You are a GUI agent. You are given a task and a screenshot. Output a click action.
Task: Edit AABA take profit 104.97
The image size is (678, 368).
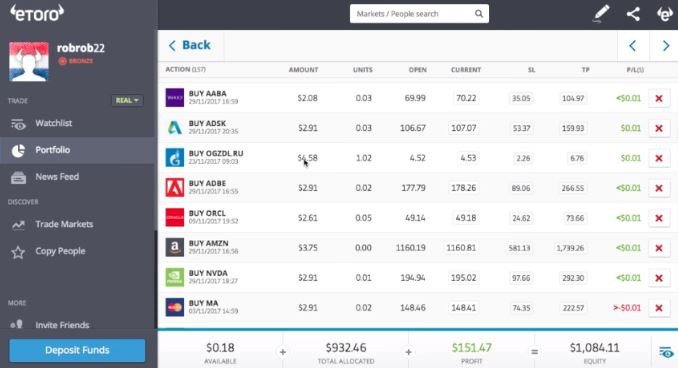tap(573, 98)
